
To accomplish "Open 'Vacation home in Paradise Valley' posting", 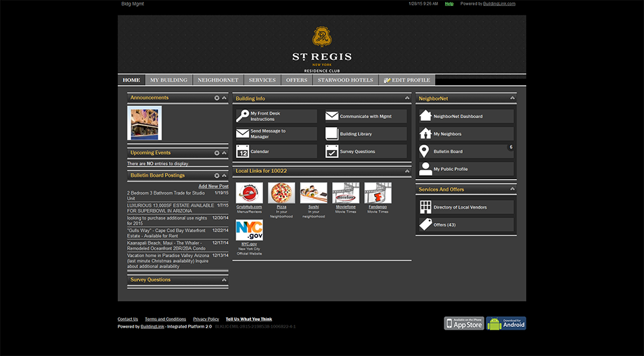I will pyautogui.click(x=168, y=261).
